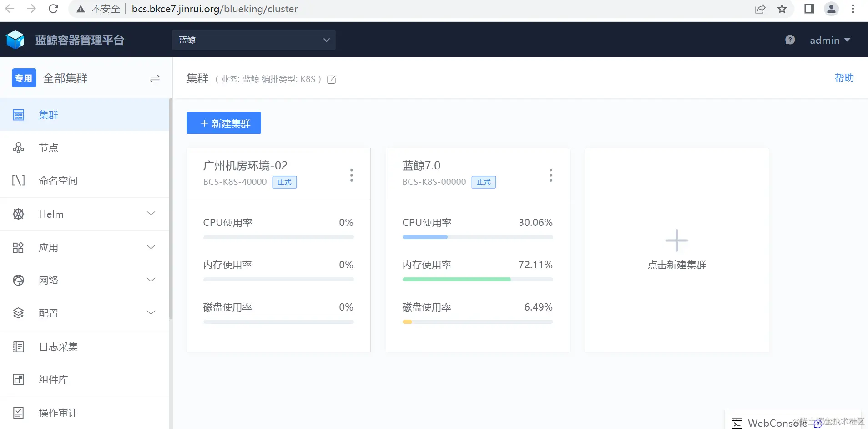The height and width of the screenshot is (429, 868).
Task: Open WebConsole label
Action: pyautogui.click(x=777, y=423)
